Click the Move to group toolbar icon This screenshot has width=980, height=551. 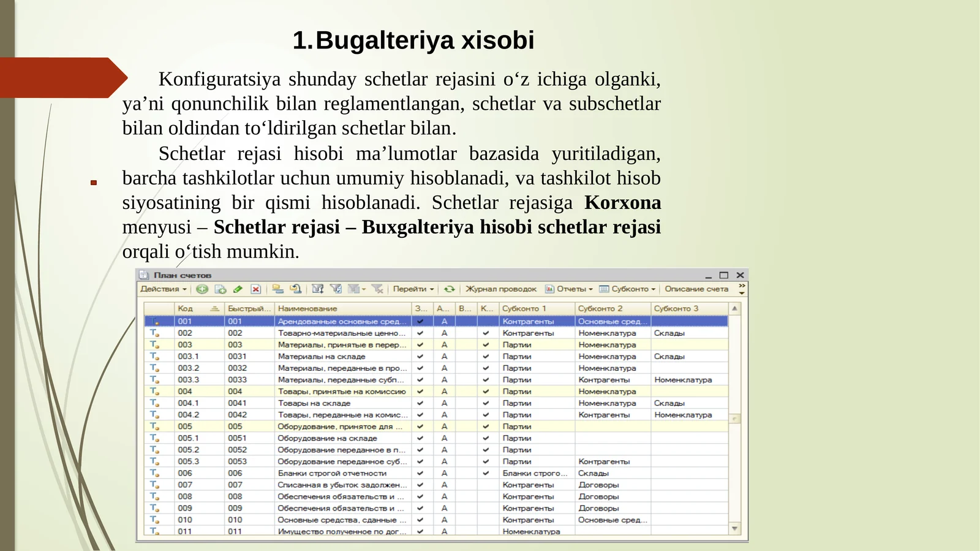coord(277,289)
